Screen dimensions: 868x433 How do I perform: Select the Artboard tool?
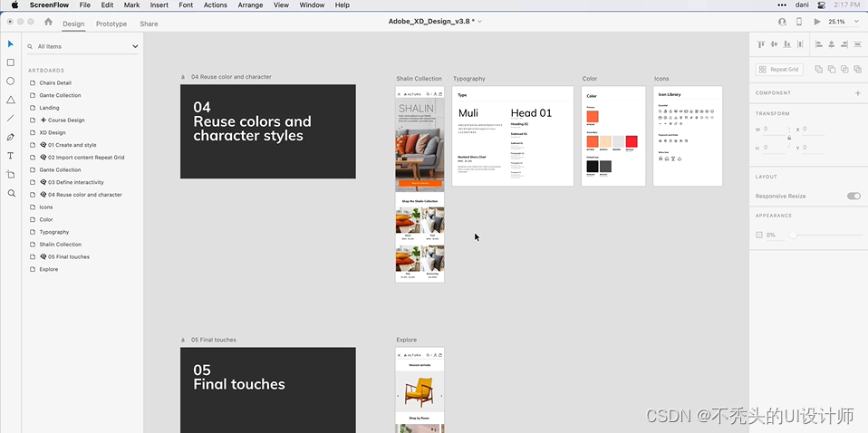pyautogui.click(x=11, y=175)
